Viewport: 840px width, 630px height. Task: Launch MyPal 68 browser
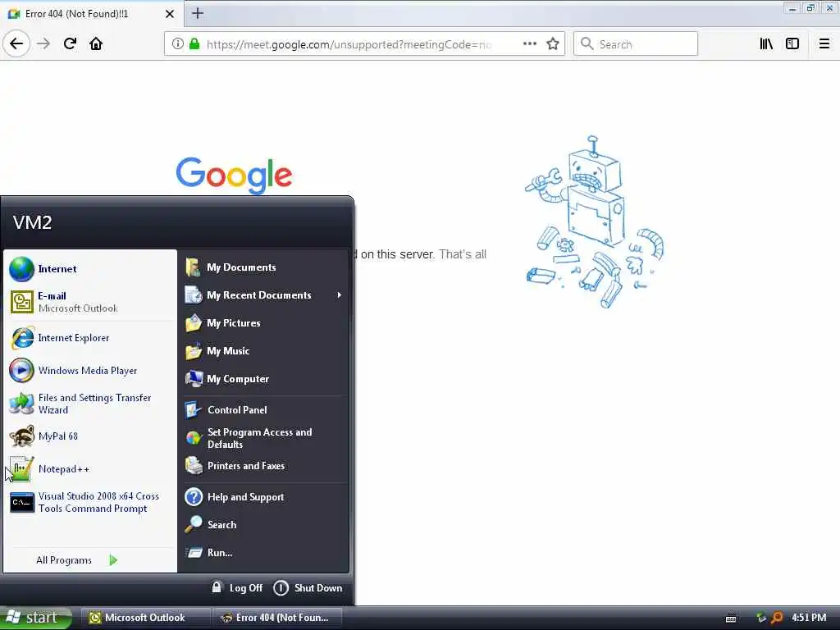pos(90,436)
